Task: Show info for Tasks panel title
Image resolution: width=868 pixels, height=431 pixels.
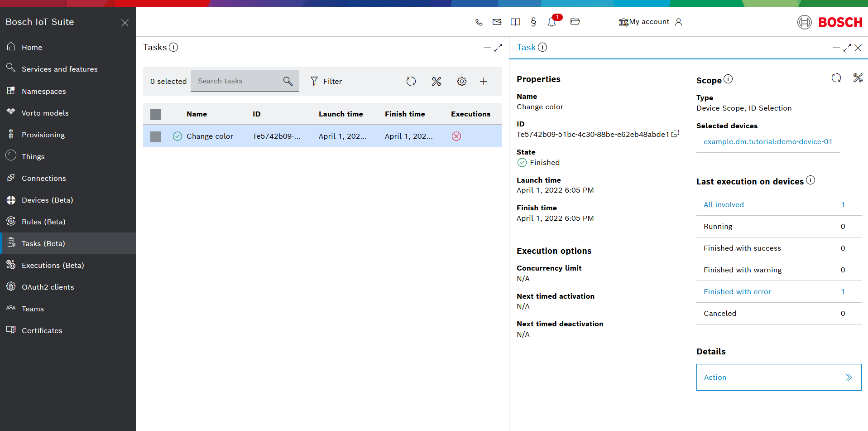Action: tap(173, 47)
